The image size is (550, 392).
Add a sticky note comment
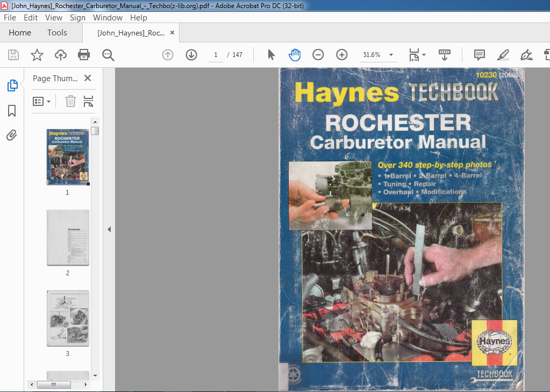pyautogui.click(x=479, y=55)
